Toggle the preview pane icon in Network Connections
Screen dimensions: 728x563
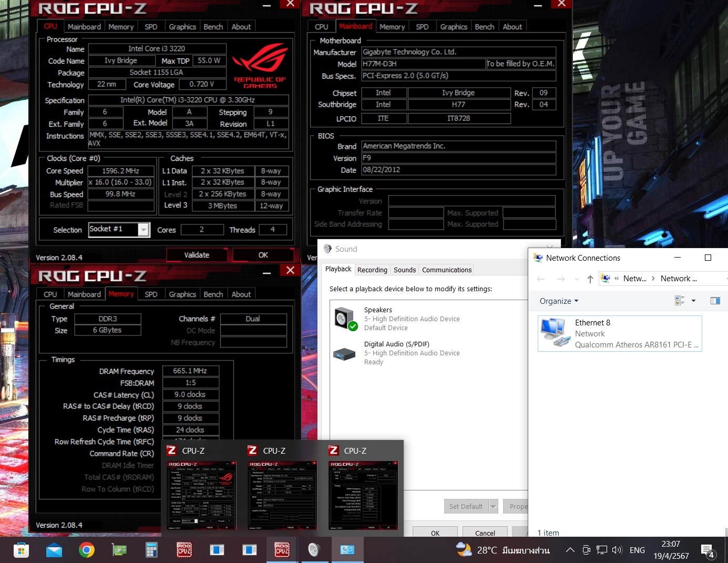coord(715,301)
